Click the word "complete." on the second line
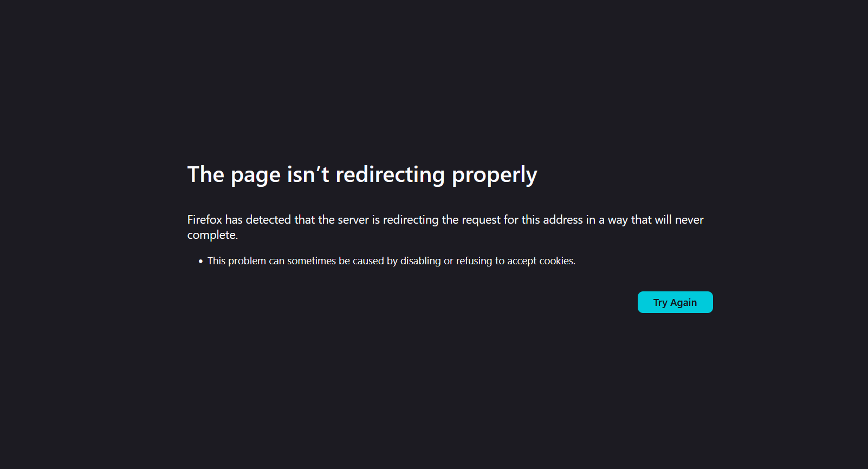 point(212,235)
